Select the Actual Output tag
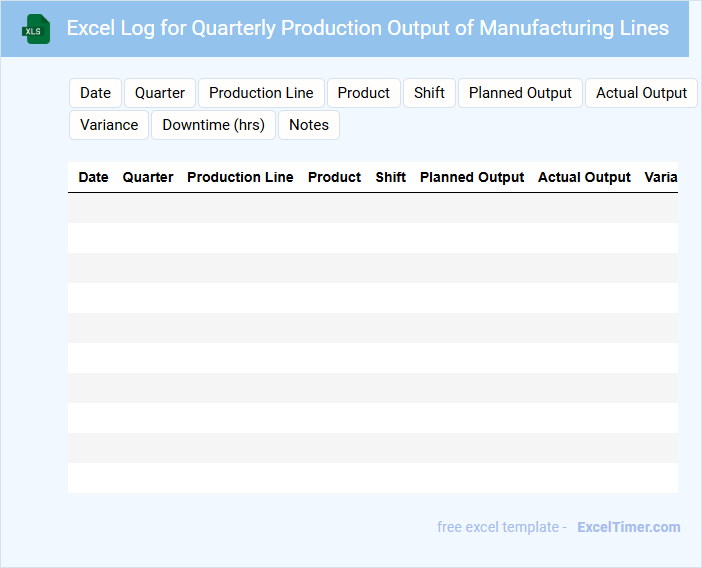Screen dimensions: 702x568 tap(641, 93)
